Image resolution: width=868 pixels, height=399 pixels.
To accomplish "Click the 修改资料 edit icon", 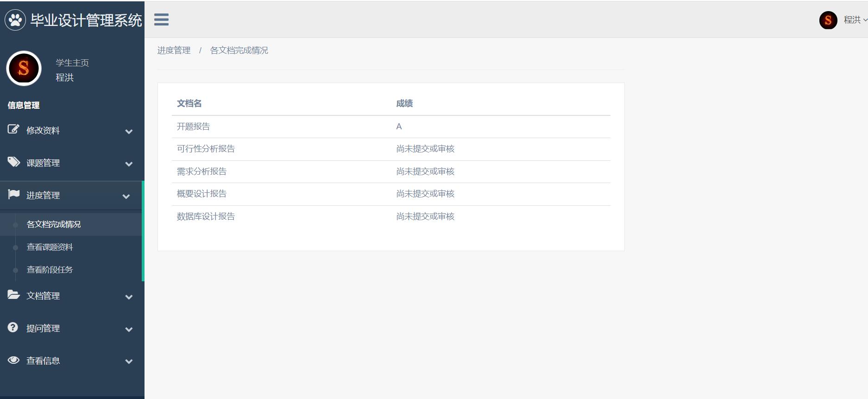I will tap(13, 129).
